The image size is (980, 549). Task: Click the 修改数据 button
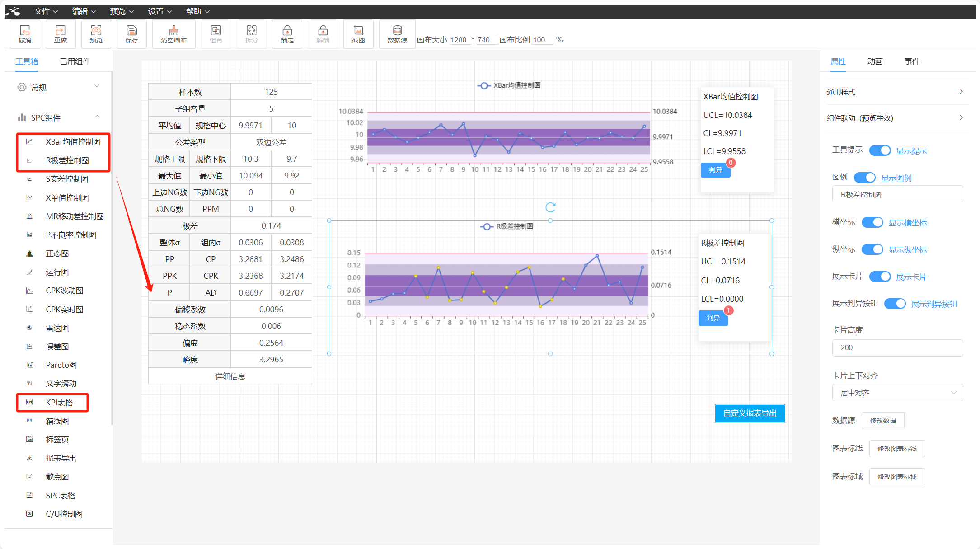[883, 421]
